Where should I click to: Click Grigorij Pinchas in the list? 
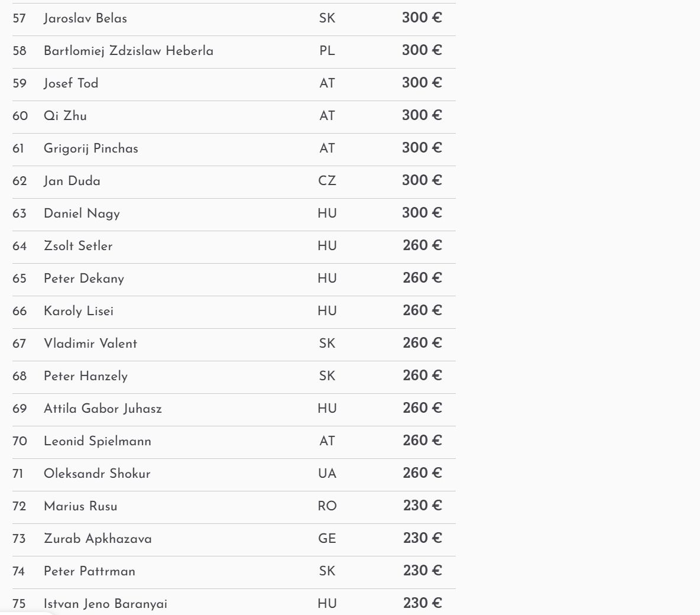click(x=90, y=148)
